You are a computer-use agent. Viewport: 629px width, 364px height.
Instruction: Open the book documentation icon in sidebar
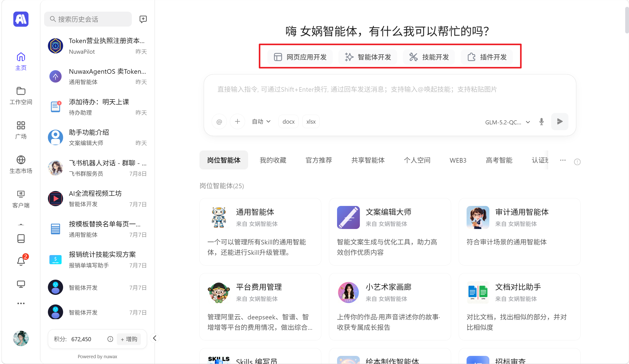[x=21, y=238]
